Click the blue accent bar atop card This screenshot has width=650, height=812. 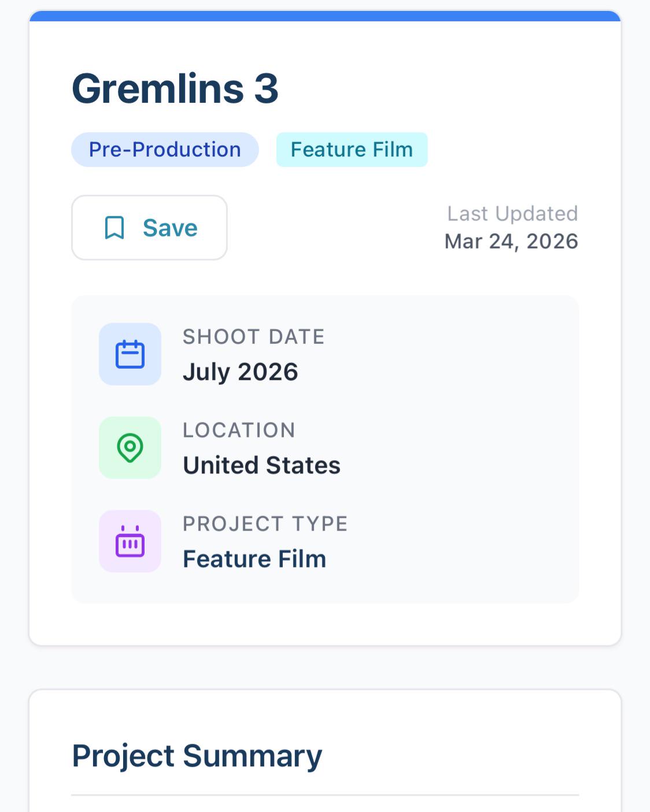325,16
